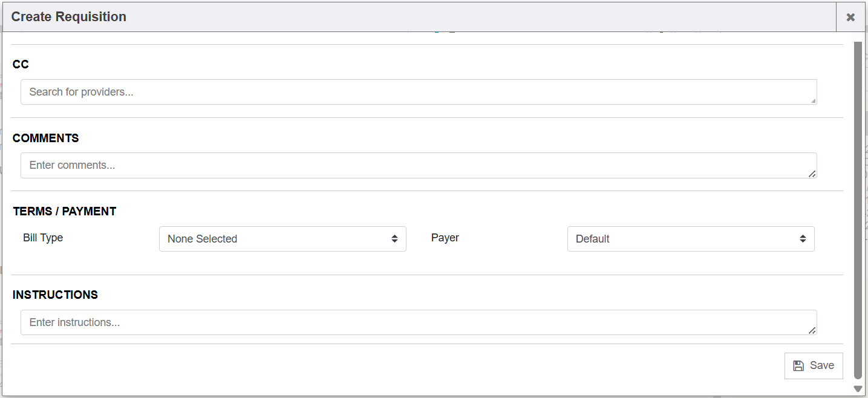
Task: Click the 'Bill Type' field label
Action: coord(43,238)
